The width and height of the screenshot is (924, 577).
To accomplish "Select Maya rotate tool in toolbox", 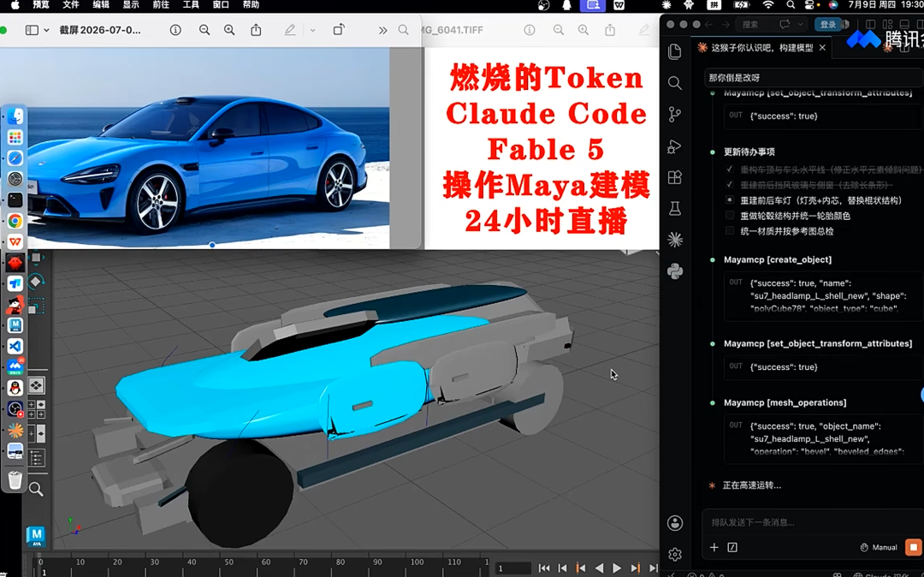I will [x=35, y=282].
